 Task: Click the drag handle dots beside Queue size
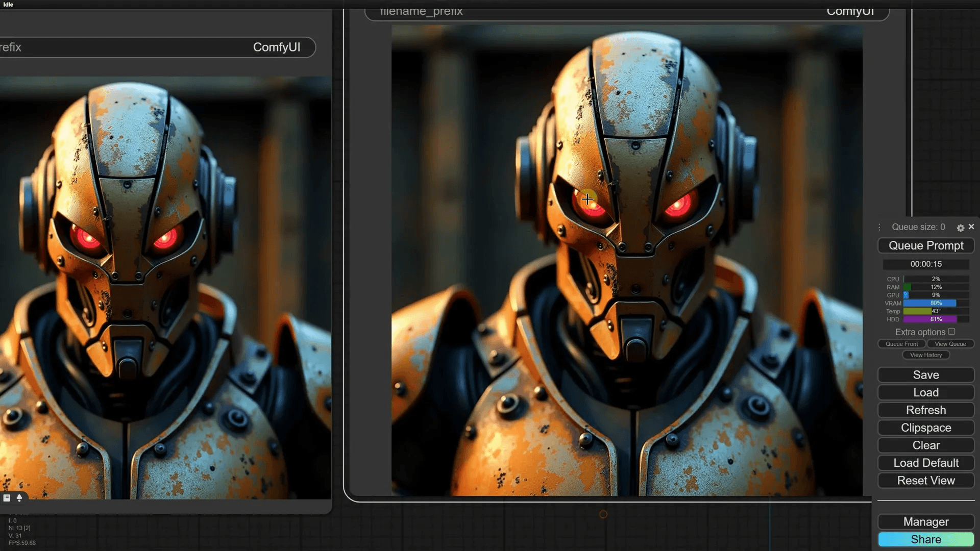pos(879,227)
